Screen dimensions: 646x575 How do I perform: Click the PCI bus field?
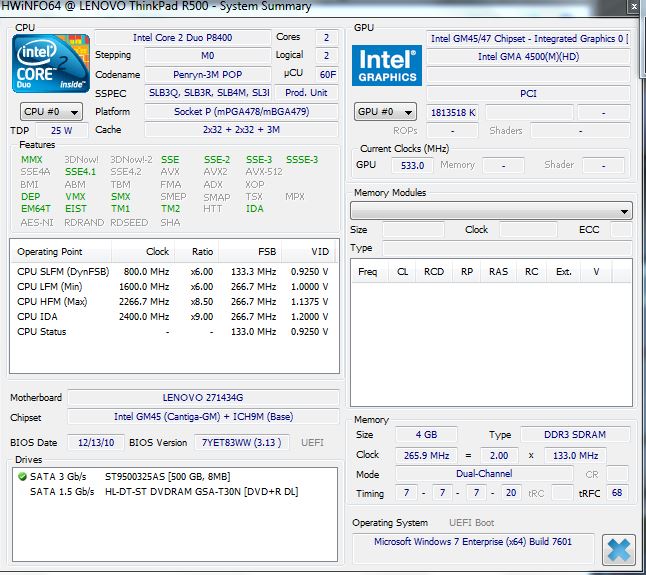(528, 93)
